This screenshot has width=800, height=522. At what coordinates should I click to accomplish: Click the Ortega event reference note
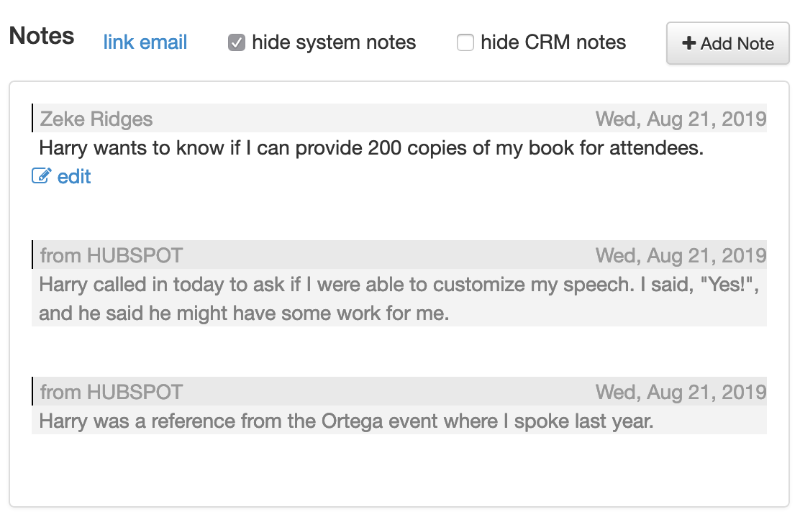346,421
